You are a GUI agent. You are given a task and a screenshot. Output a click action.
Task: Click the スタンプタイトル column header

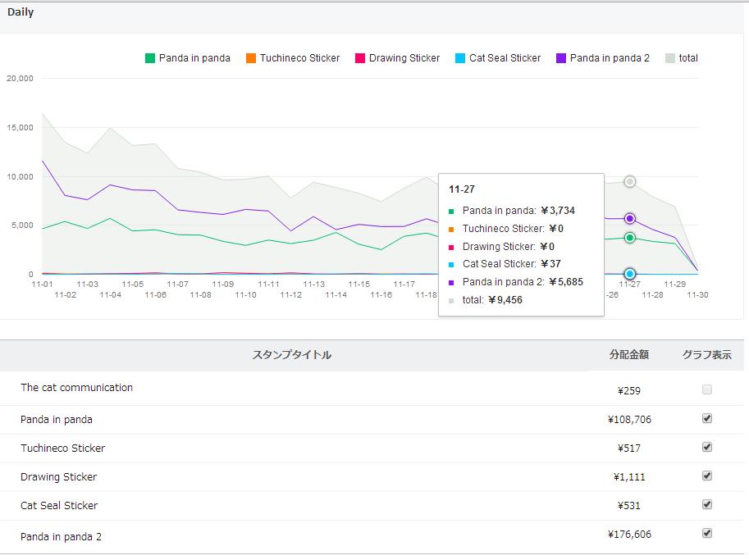click(291, 355)
